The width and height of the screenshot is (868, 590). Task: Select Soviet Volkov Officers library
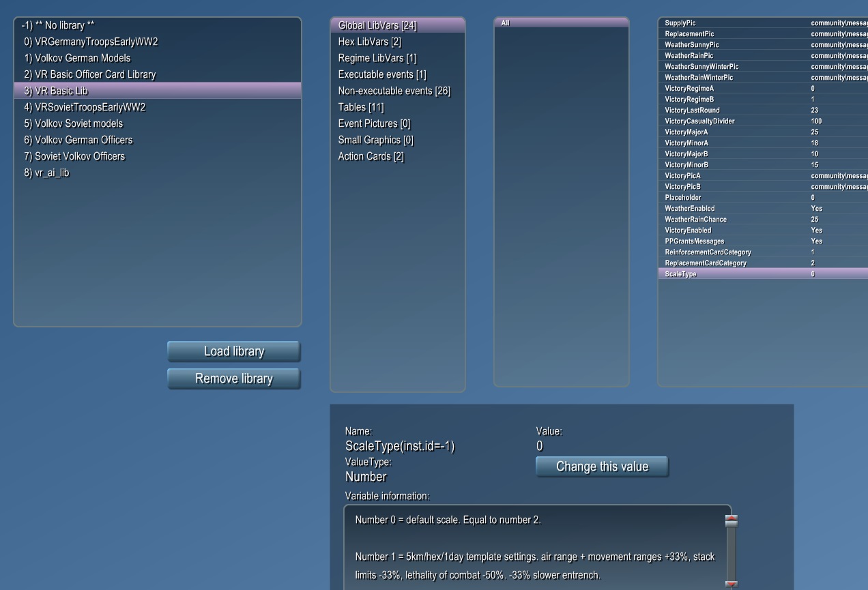158,156
